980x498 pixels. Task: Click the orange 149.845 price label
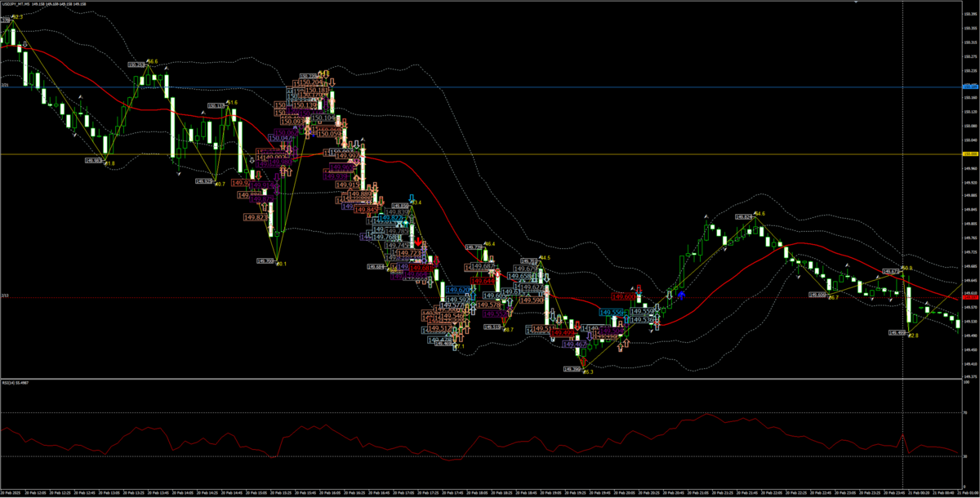click(367, 210)
